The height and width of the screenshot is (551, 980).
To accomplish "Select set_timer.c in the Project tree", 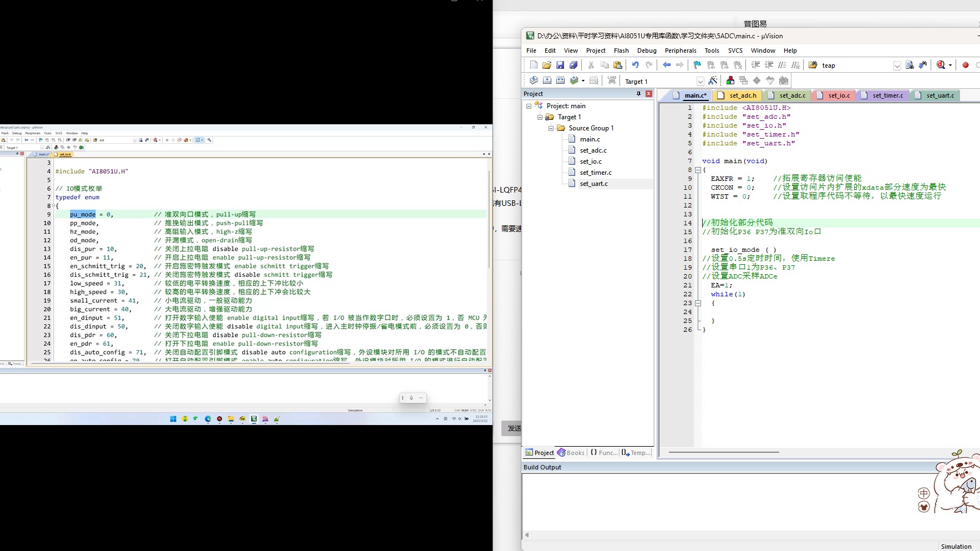I will coord(596,173).
